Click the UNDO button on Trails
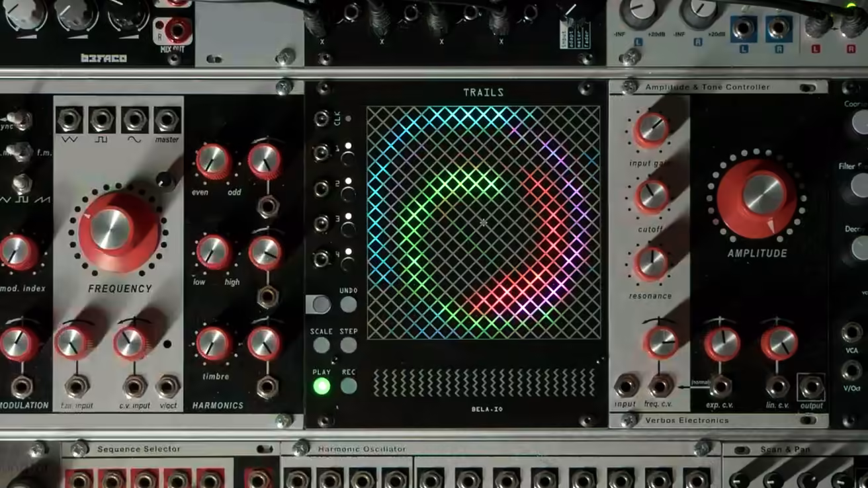868x488 pixels. (349, 304)
